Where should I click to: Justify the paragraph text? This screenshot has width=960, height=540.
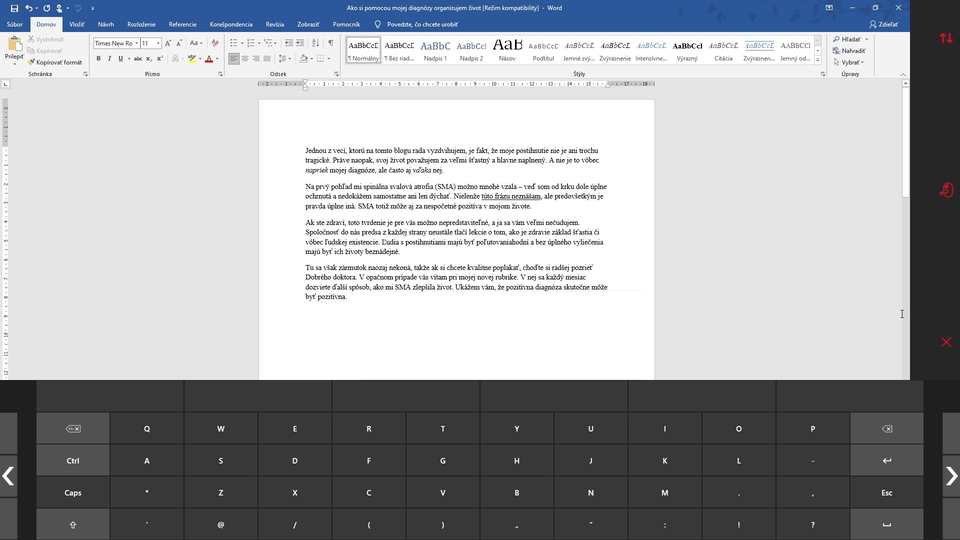[x=267, y=59]
